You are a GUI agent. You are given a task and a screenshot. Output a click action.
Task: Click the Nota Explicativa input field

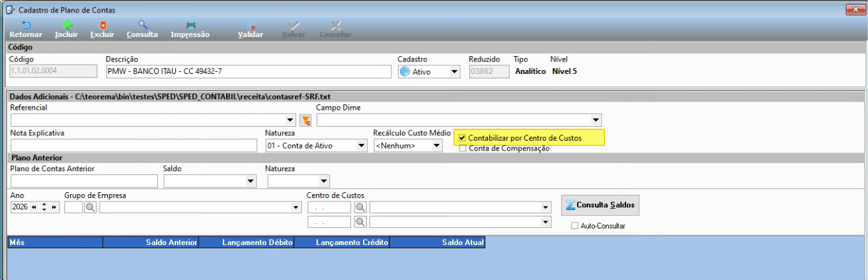pos(134,145)
